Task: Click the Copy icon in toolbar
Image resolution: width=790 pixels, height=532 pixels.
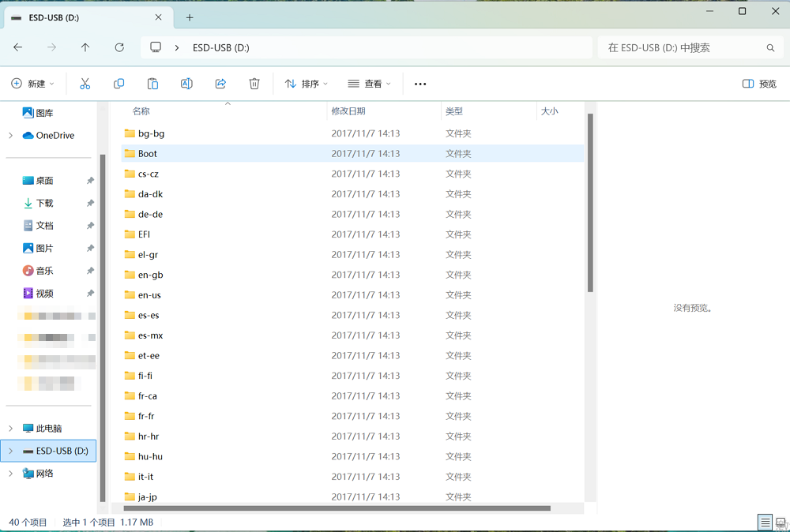Action: point(119,84)
